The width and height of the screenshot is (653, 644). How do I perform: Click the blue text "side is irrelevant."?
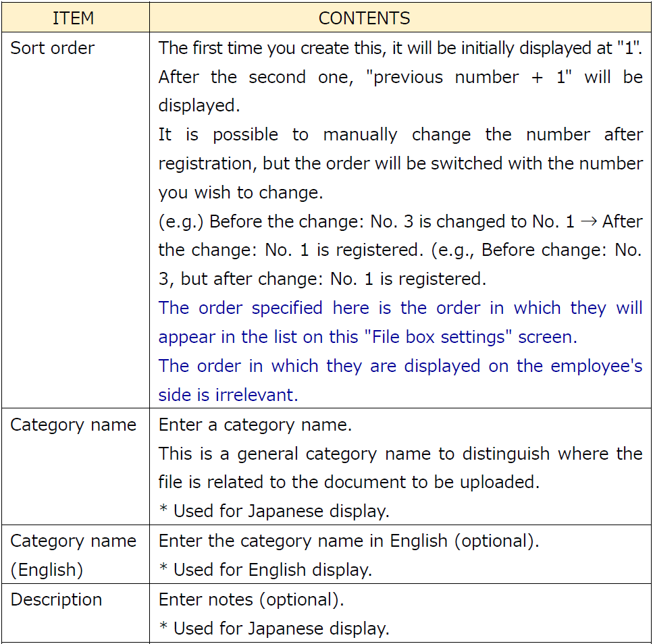coord(228,395)
